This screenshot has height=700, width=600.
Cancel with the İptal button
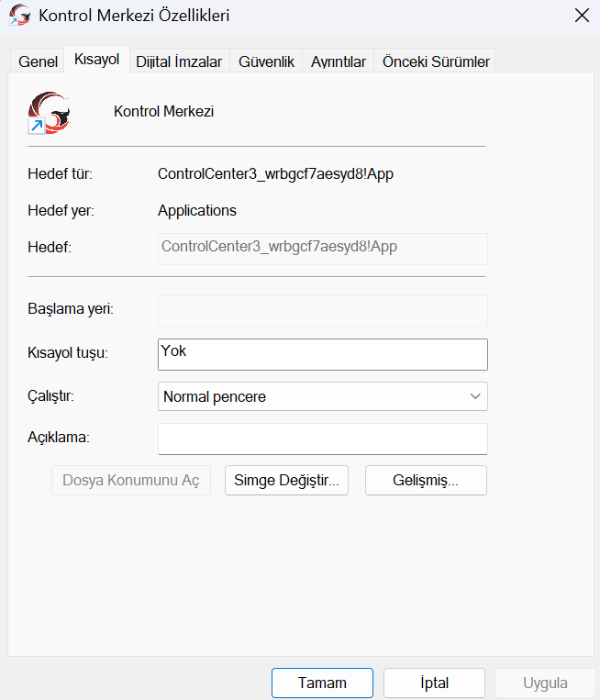pos(434,683)
